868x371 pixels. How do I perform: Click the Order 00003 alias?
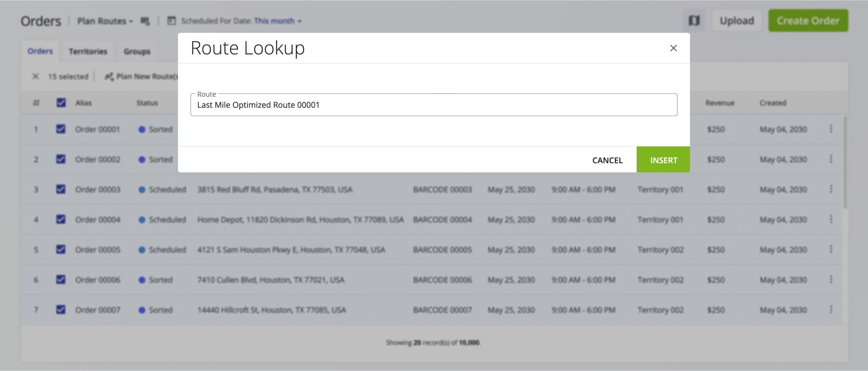pos(97,190)
